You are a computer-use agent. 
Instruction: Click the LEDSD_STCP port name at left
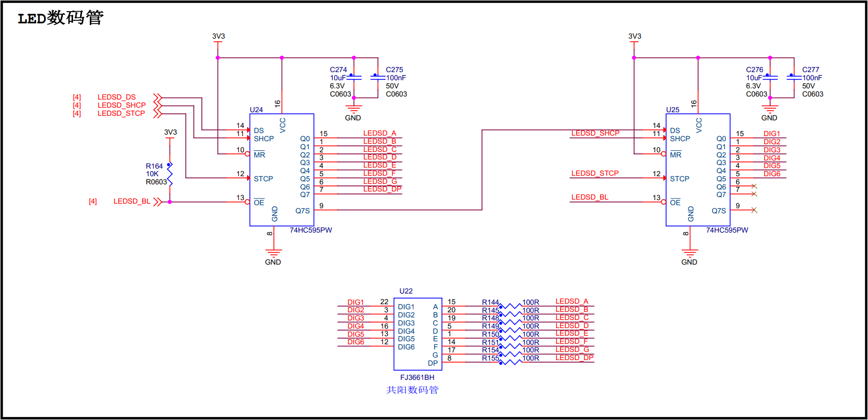(x=121, y=113)
